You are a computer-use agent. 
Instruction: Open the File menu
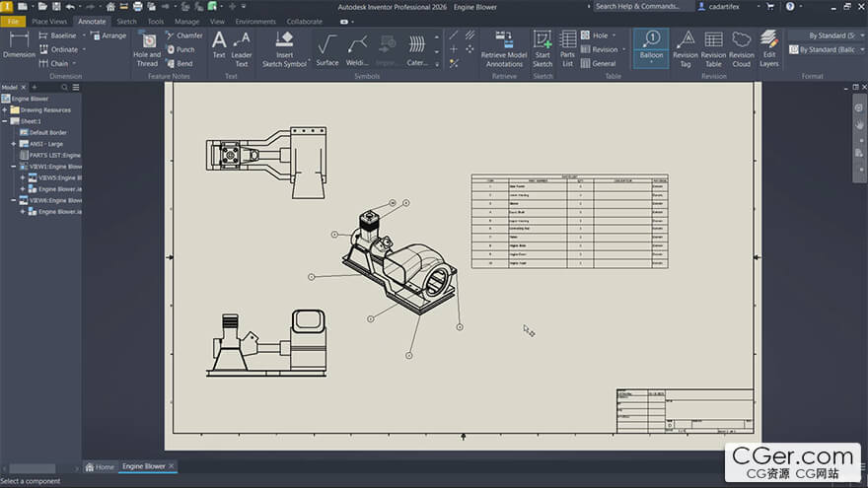click(x=13, y=21)
